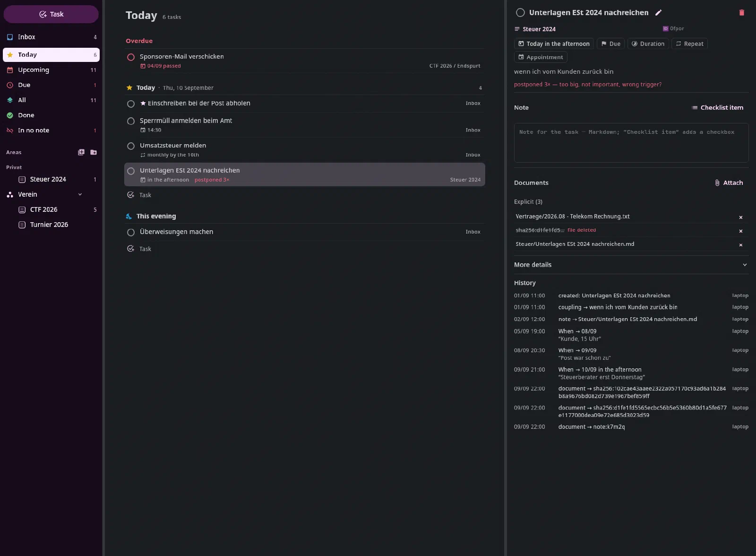Toggle completion circle in the detail pane header
The width and height of the screenshot is (756, 556).
(520, 13)
